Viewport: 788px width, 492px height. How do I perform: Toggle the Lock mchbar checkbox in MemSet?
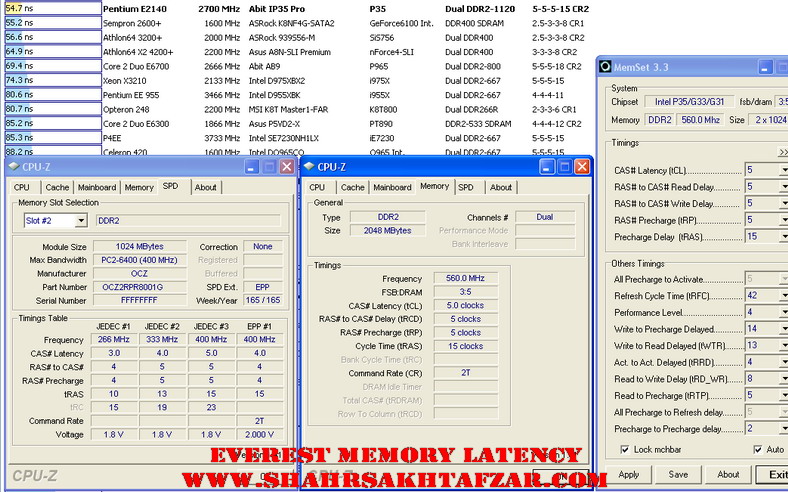pos(625,449)
